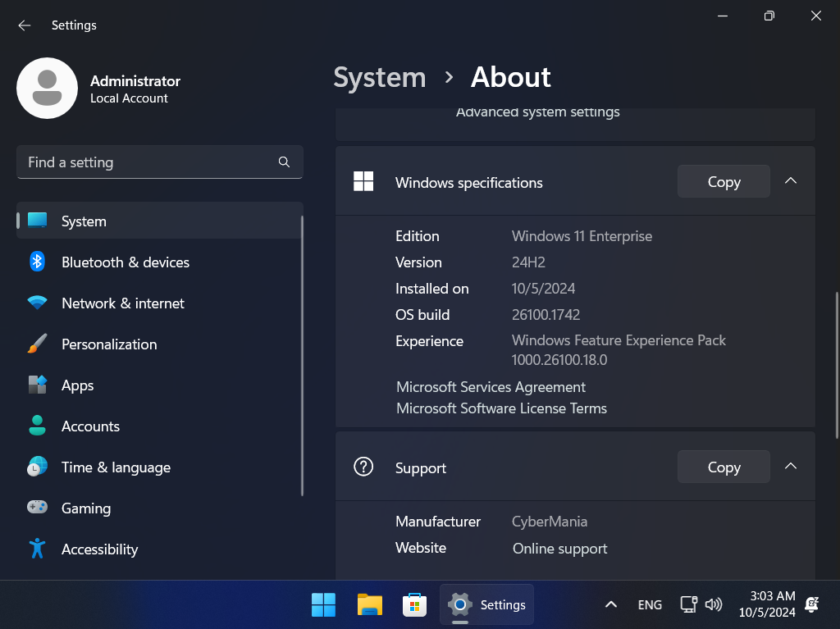840x629 pixels.
Task: Click the Support question mark icon
Action: [x=363, y=467]
